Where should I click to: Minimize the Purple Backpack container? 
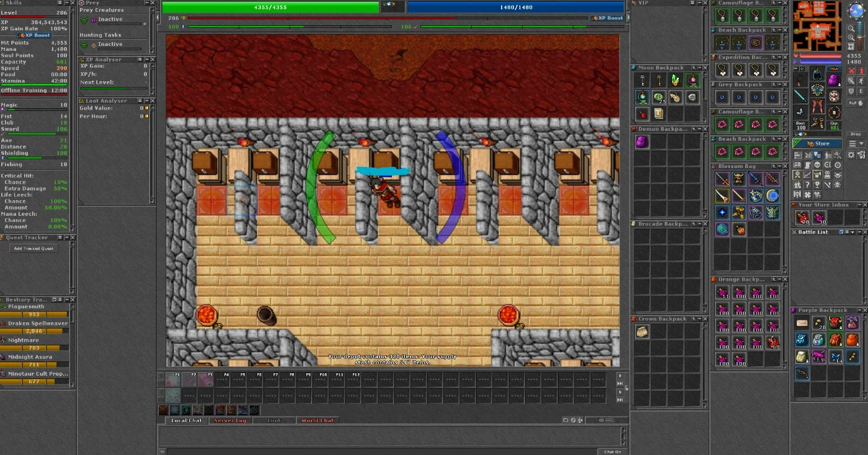860,310
